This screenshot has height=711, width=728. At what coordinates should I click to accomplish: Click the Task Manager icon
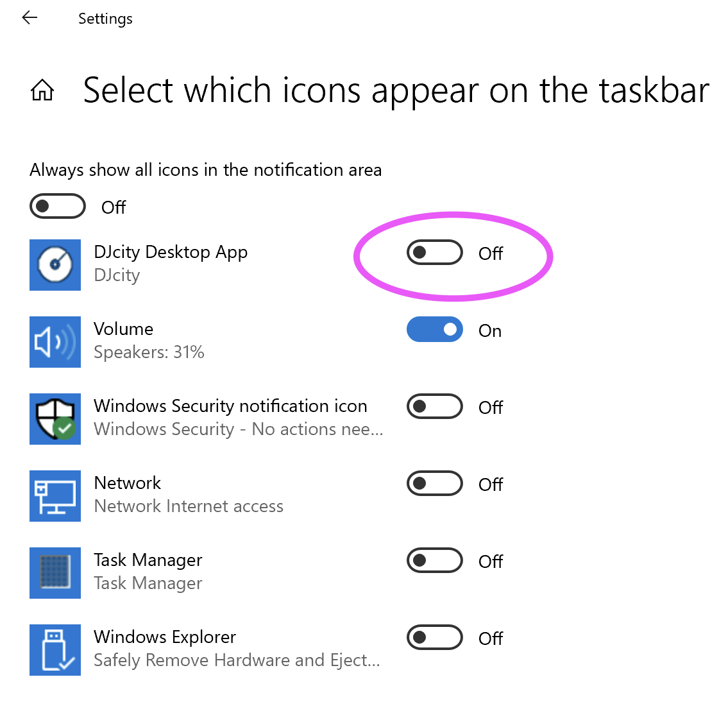coord(55,573)
